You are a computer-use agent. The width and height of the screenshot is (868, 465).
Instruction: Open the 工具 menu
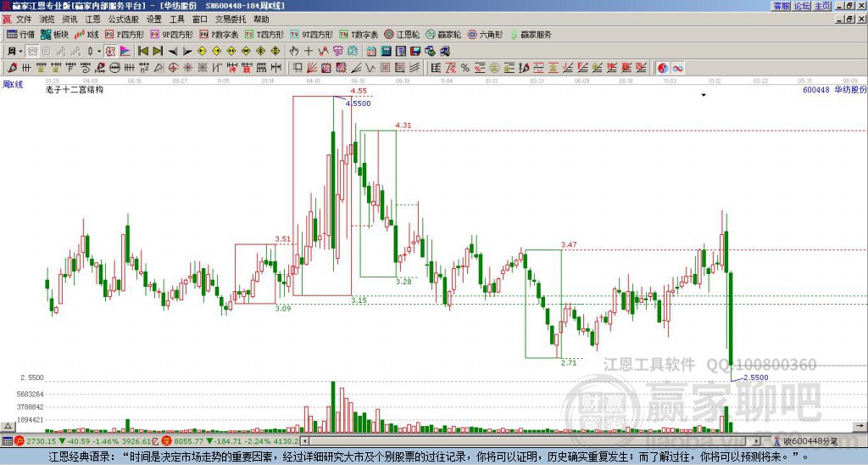point(176,20)
